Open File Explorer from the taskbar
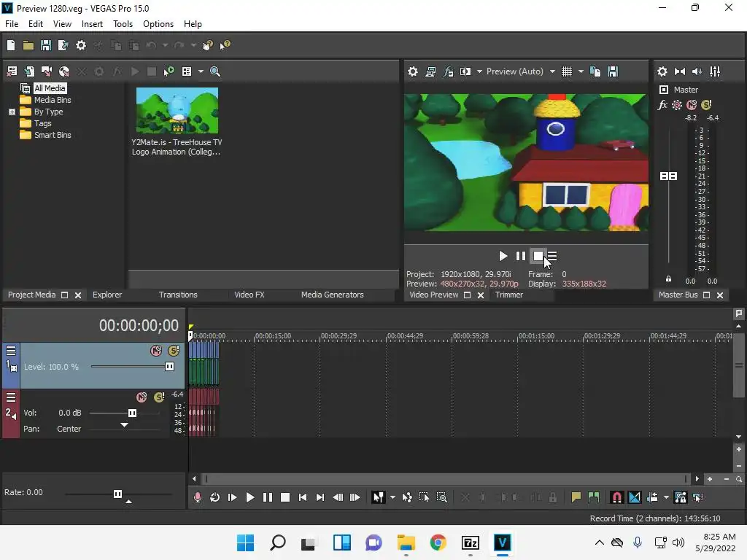This screenshot has width=747, height=560. 406,542
